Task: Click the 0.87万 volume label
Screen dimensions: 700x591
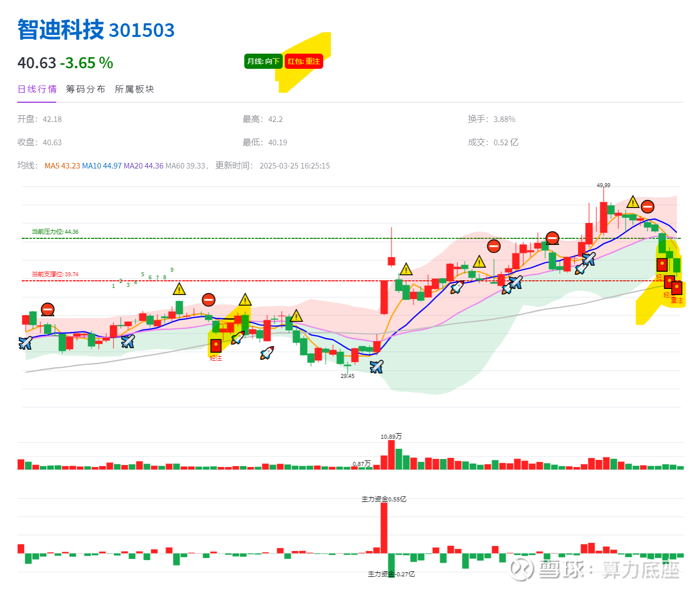Action: [x=362, y=463]
